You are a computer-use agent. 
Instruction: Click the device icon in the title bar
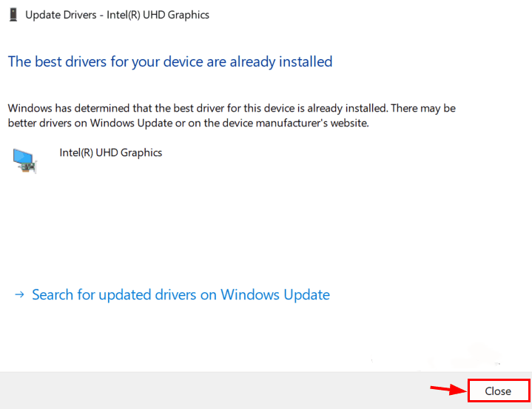coord(13,15)
